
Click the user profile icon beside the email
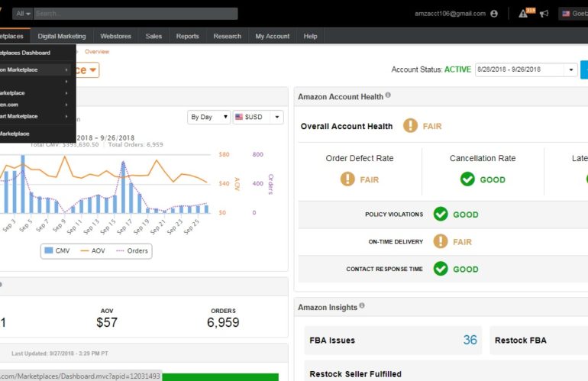point(495,14)
